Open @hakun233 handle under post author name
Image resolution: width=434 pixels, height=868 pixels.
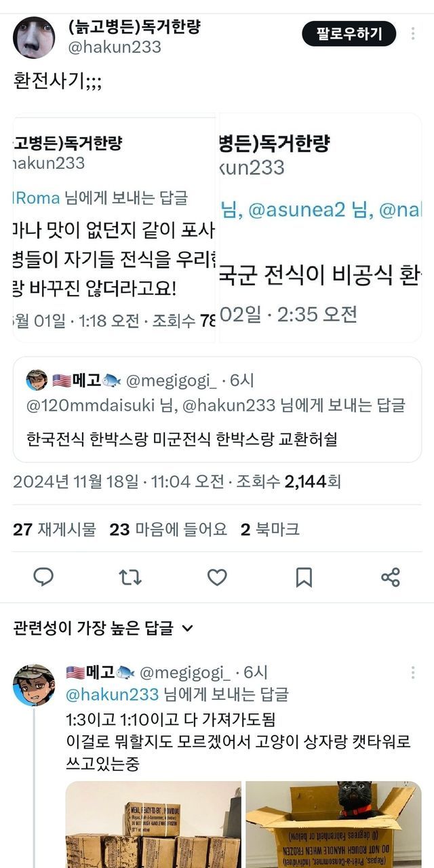[x=115, y=46]
